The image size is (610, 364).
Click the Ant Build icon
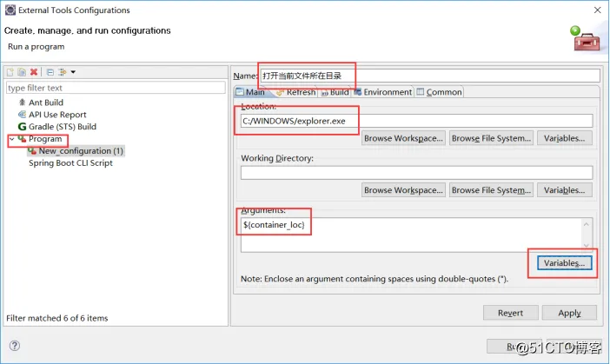(x=23, y=103)
